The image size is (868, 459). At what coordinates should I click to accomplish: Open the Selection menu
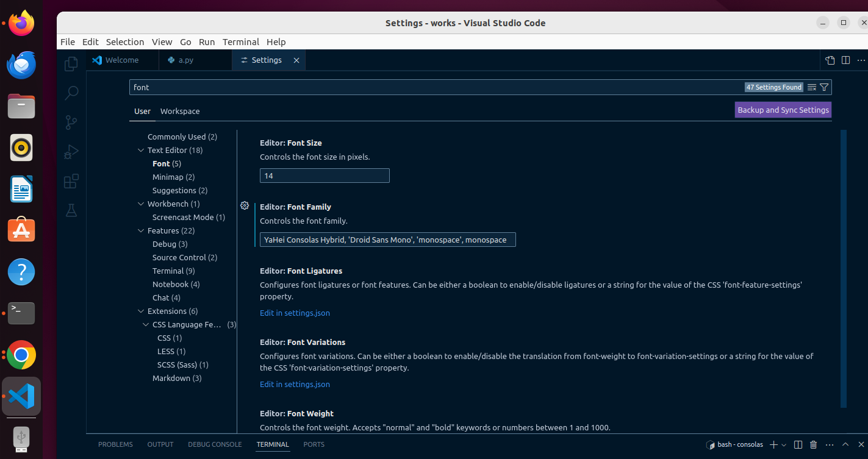click(125, 42)
